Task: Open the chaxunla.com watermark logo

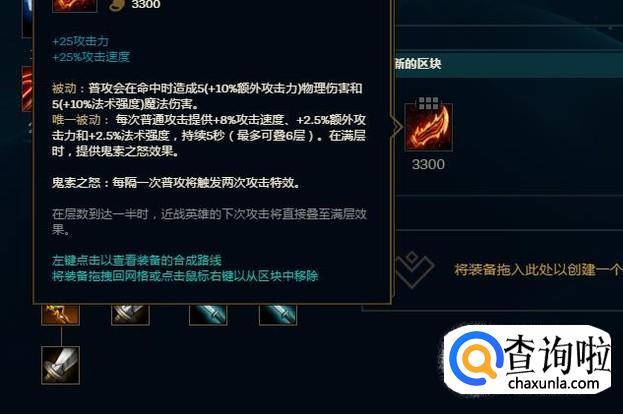Action: click(x=527, y=360)
